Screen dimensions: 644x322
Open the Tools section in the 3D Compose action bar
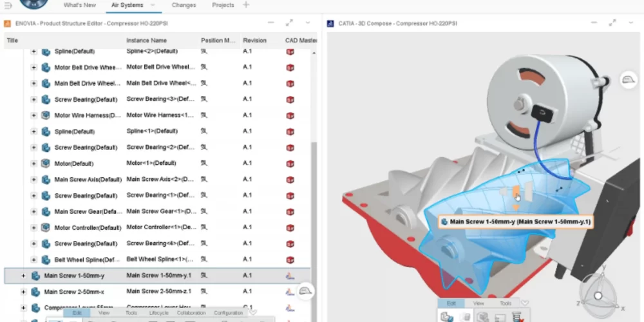click(506, 303)
